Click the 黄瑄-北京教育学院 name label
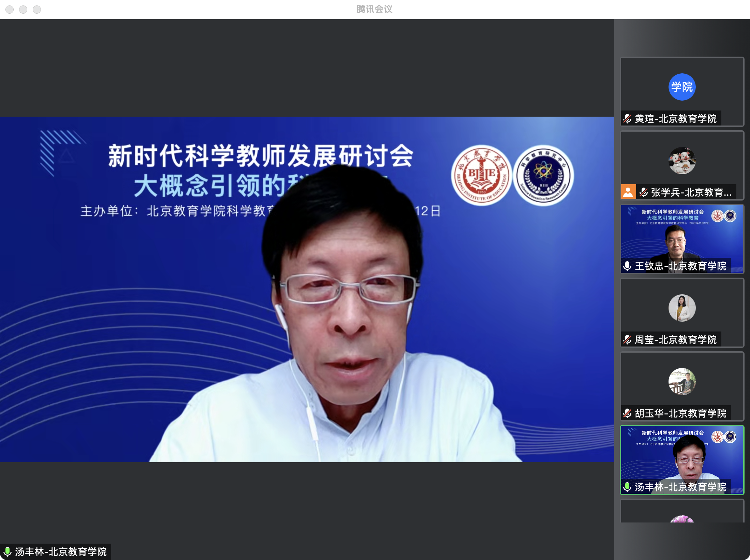The image size is (750, 560). click(676, 119)
